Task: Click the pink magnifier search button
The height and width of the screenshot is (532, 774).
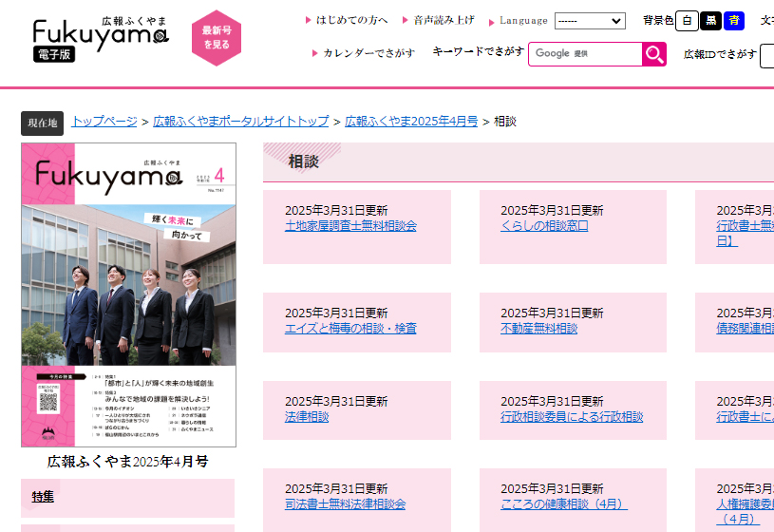Action: pos(654,54)
